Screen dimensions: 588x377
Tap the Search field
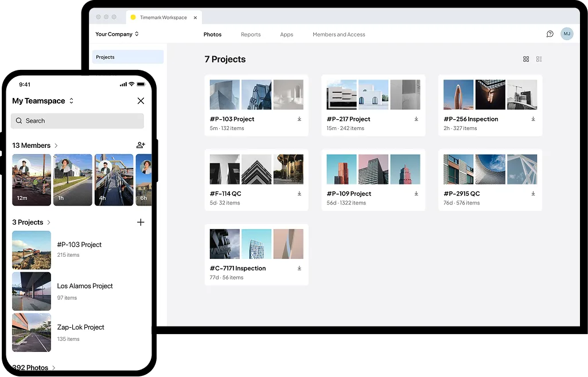(77, 121)
